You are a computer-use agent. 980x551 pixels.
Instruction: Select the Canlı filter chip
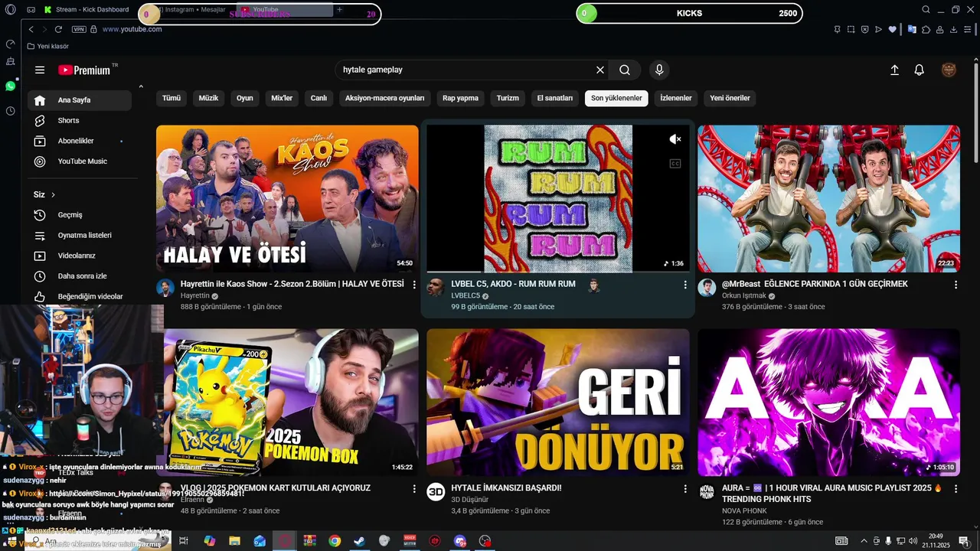pyautogui.click(x=318, y=98)
